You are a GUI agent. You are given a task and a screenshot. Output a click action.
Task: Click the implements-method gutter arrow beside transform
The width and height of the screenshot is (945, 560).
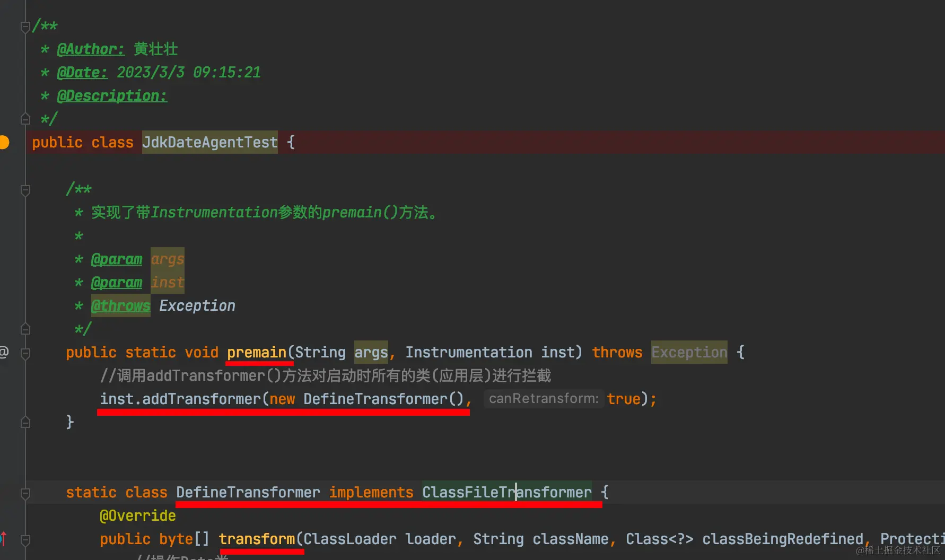tap(3, 539)
